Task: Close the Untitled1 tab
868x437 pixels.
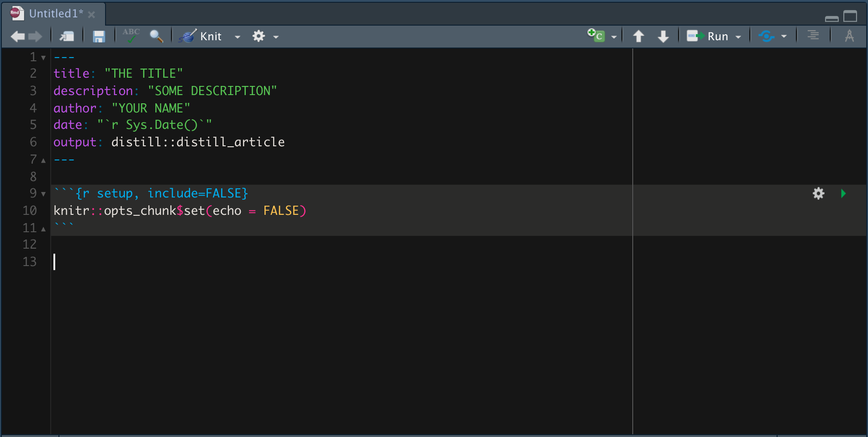Action: [91, 15]
